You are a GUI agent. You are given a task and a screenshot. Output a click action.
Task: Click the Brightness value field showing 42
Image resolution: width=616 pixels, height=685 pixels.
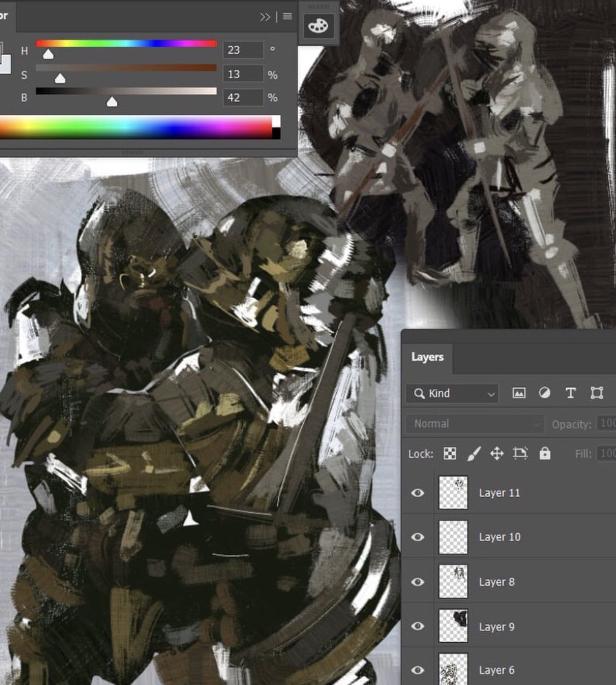tap(243, 98)
